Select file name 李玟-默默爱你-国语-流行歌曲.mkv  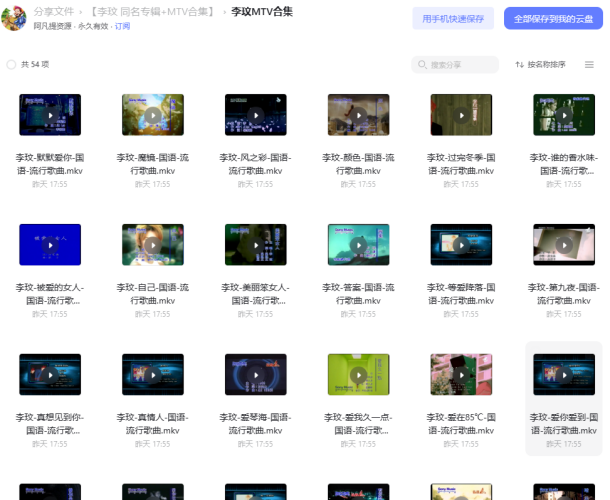(x=50, y=164)
